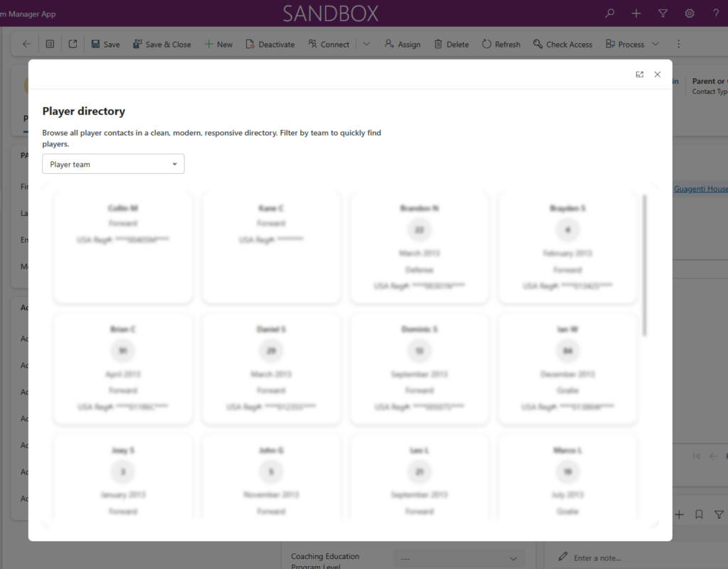This screenshot has width=728, height=569.
Task: Open the Player team dropdown
Action: pos(113,164)
